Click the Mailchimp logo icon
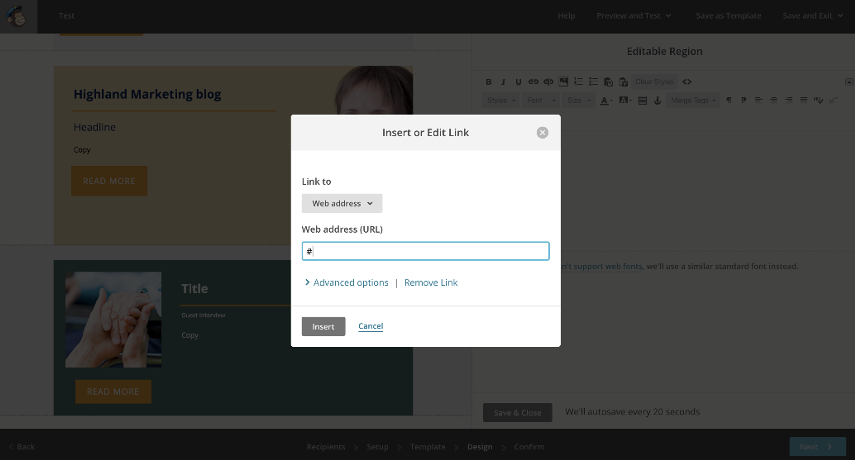The height and width of the screenshot is (460, 855). pyautogui.click(x=18, y=16)
